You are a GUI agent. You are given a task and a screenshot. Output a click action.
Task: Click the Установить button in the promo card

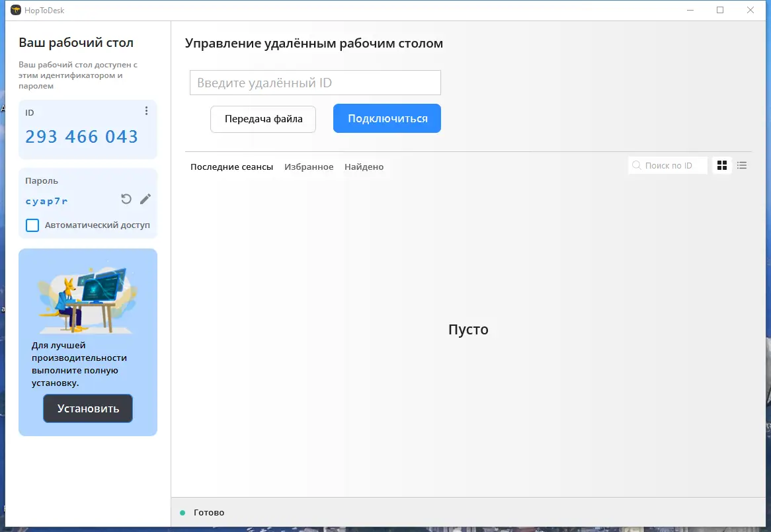(x=87, y=408)
